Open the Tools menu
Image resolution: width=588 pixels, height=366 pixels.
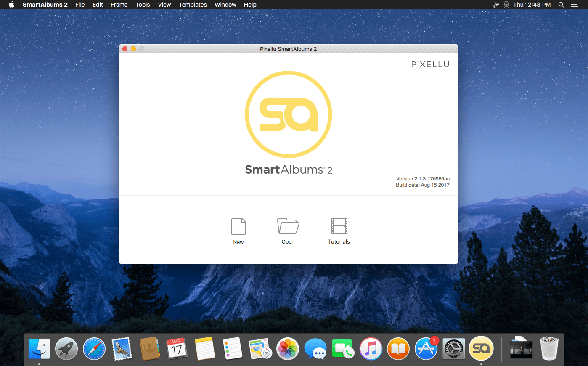pos(143,5)
